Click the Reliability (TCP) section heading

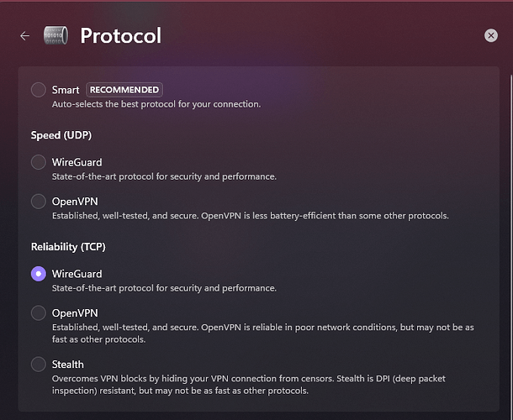pyautogui.click(x=68, y=247)
